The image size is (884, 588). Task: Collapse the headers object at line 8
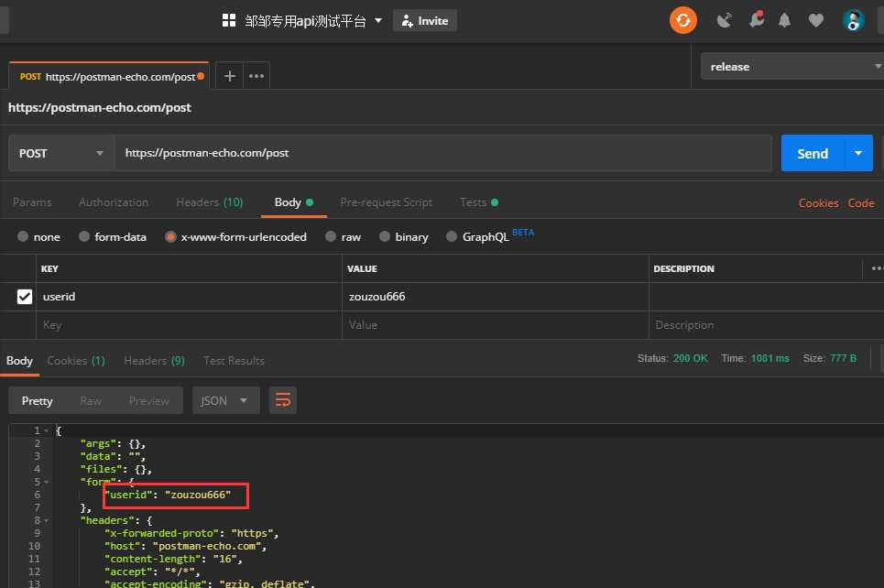point(46,520)
